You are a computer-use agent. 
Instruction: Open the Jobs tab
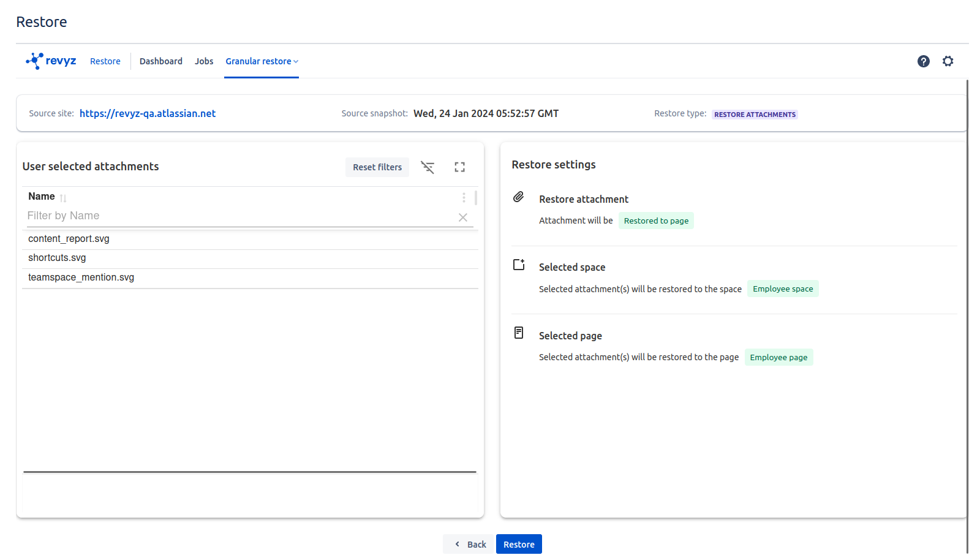tap(204, 61)
